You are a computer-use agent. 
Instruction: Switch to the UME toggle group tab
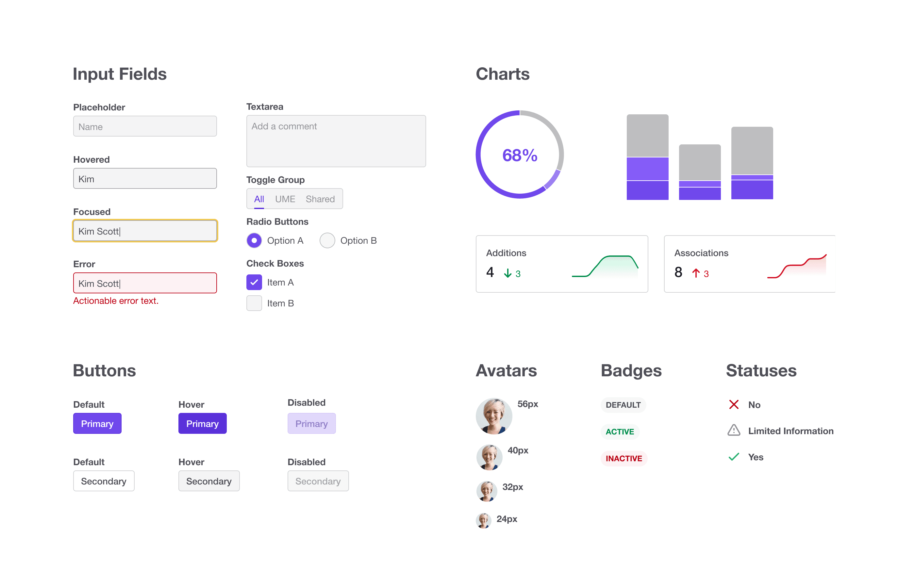285,198
